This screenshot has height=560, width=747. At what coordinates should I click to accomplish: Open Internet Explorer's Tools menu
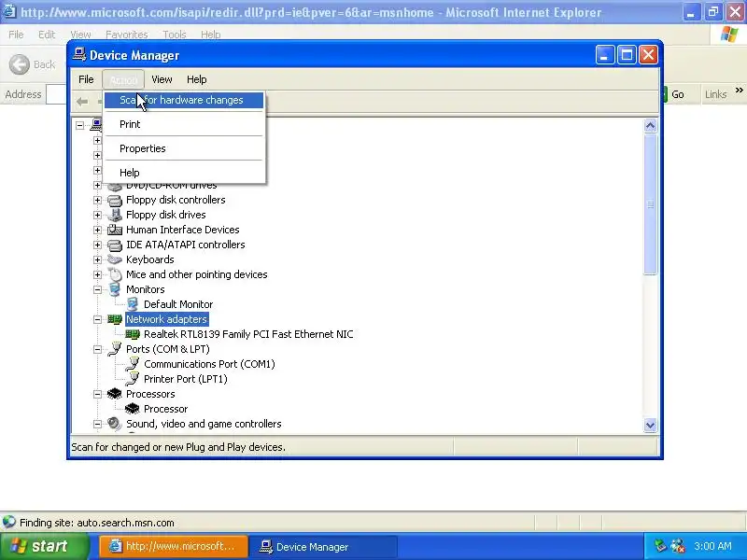point(175,35)
